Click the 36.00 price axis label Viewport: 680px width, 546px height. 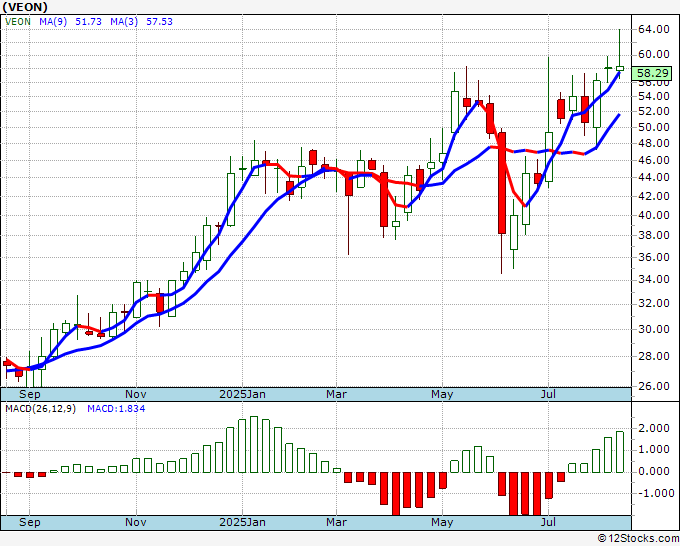pos(654,257)
